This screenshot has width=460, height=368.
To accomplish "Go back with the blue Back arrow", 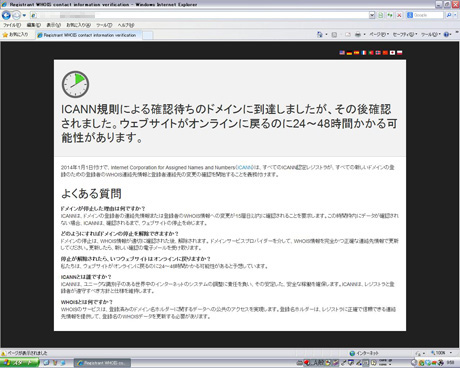I will pyautogui.click(x=6, y=15).
